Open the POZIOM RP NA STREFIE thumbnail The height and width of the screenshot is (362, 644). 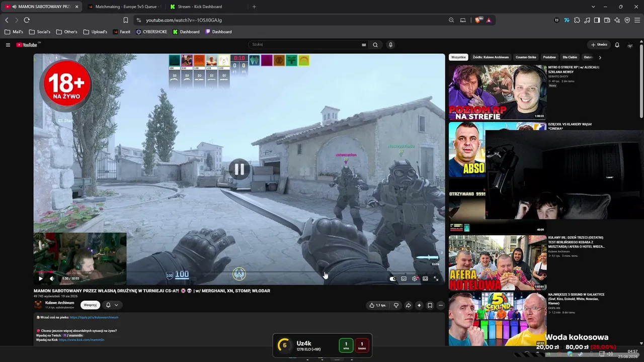coord(498,92)
